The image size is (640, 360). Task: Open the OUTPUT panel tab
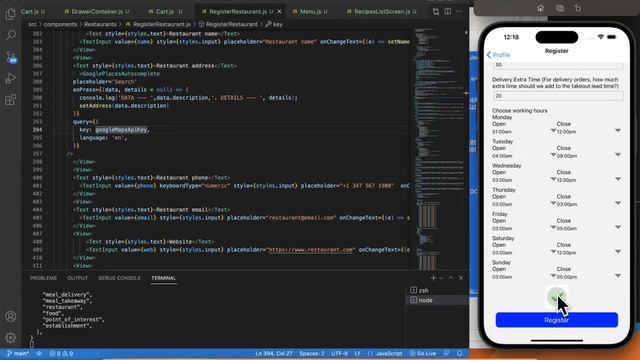pyautogui.click(x=78, y=278)
